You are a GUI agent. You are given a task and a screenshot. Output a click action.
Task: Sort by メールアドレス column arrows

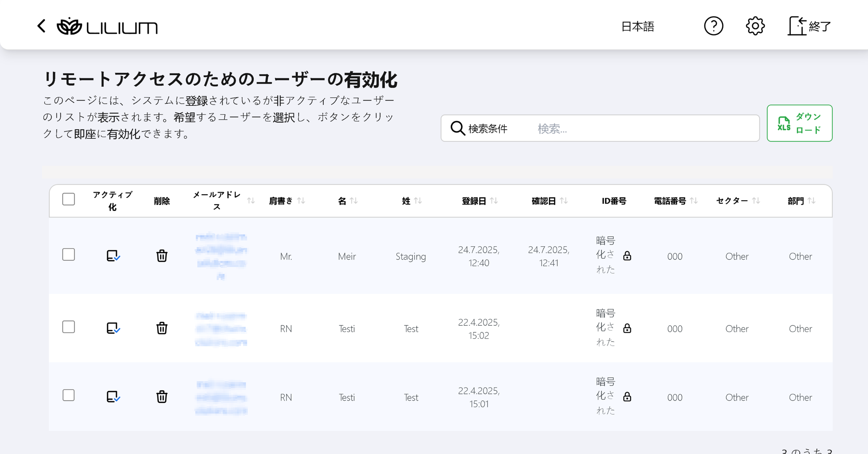[x=251, y=201]
